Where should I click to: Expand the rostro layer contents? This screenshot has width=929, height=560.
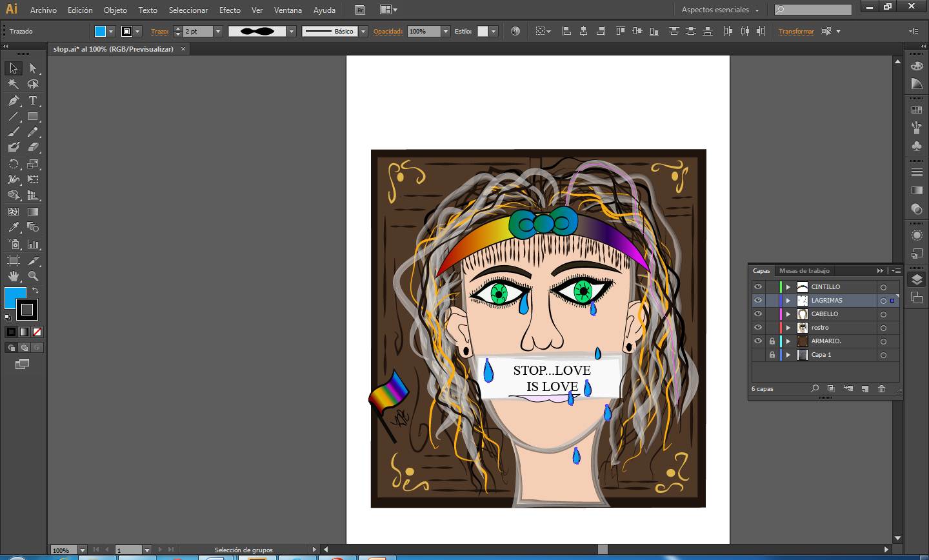(x=788, y=328)
